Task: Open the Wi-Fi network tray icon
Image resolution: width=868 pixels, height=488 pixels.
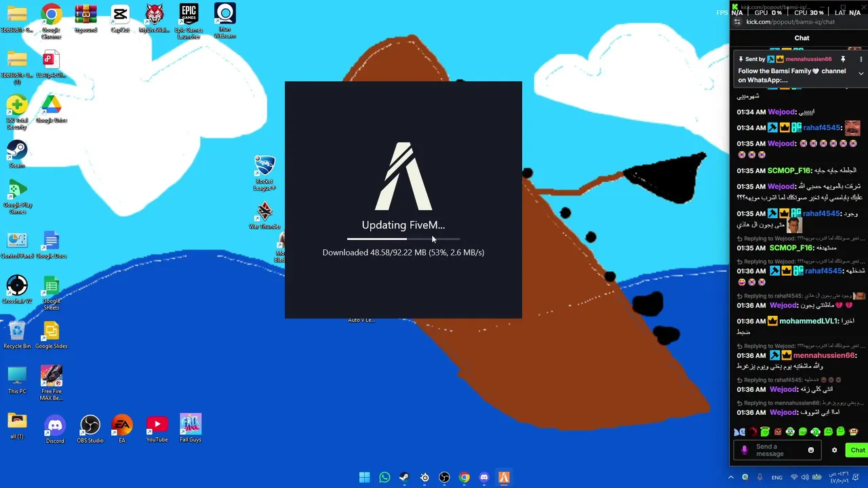Action: (x=794, y=478)
